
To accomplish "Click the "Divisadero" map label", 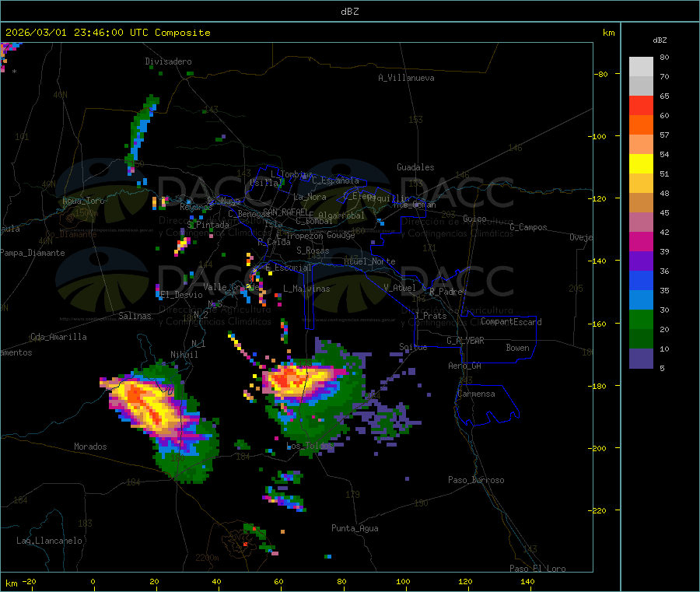I will click(x=168, y=61).
